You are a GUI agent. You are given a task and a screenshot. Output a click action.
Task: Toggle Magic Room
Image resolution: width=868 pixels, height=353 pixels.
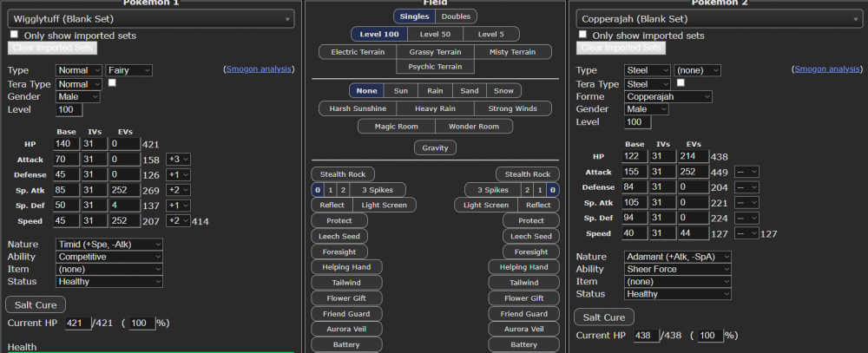(x=397, y=126)
